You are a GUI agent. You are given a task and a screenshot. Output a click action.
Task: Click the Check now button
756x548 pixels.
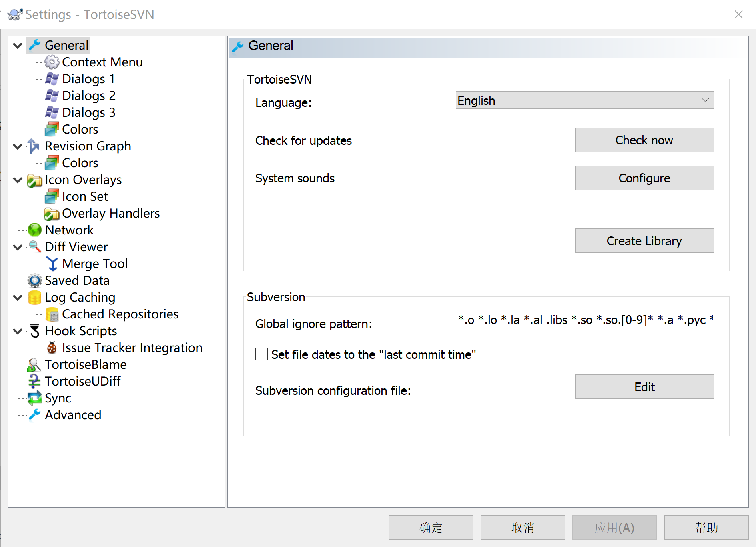[x=644, y=140]
